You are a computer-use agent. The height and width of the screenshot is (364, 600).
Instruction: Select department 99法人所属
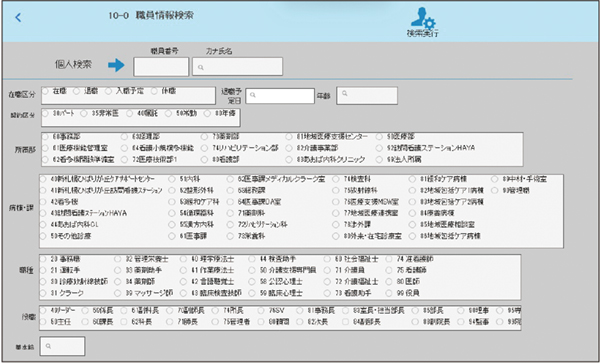click(x=379, y=160)
